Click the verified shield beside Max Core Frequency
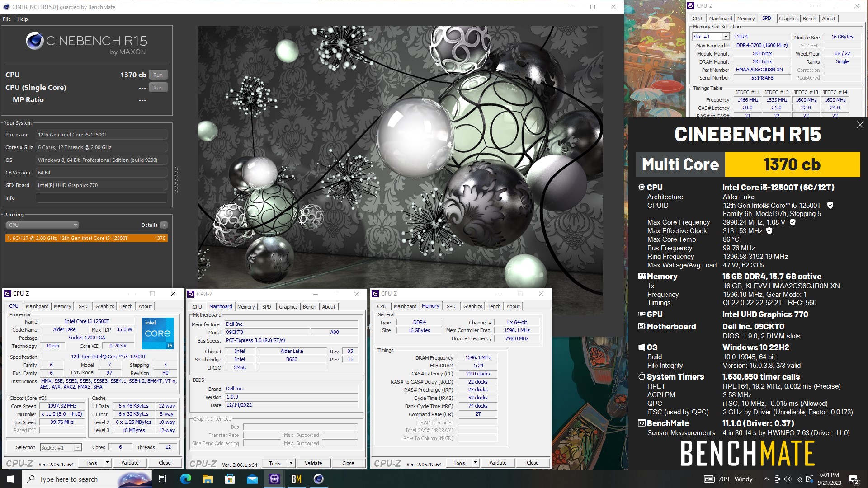The image size is (868, 488). click(793, 222)
